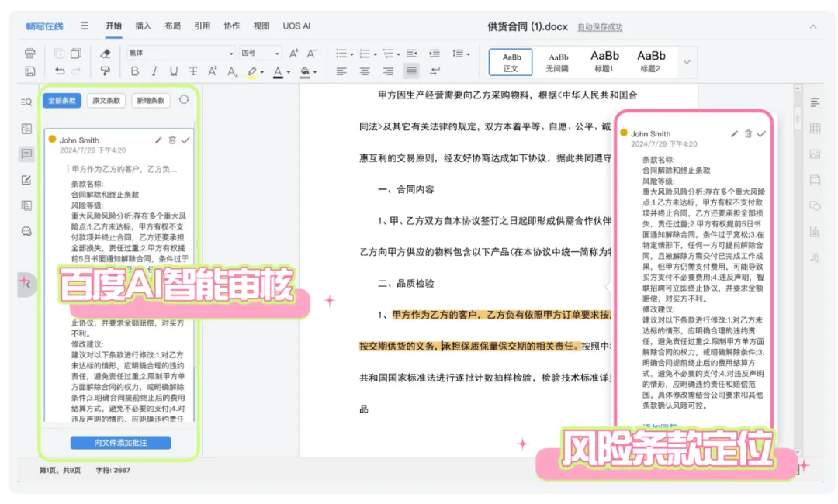Toggle strikethrough formatting
The height and width of the screenshot is (504, 838).
193,71
